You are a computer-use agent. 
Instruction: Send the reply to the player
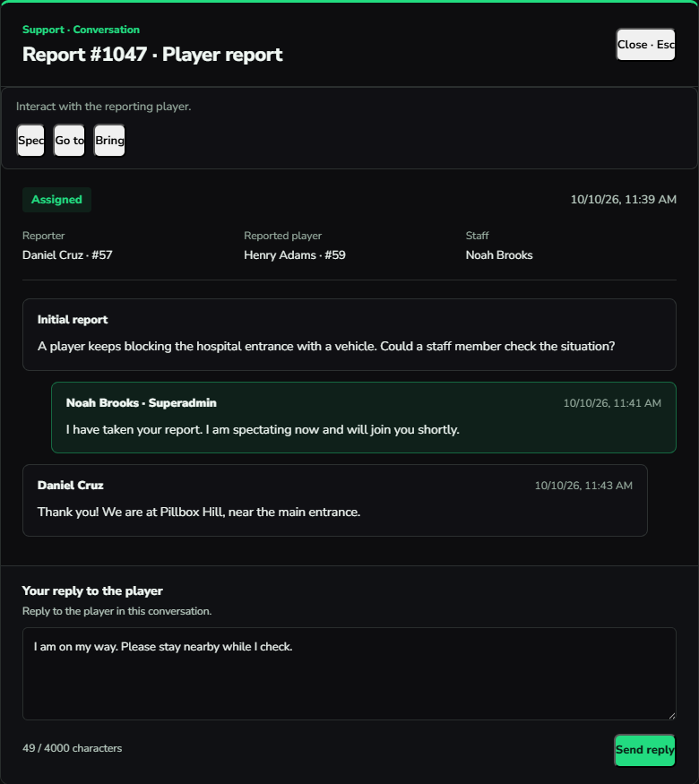(644, 750)
